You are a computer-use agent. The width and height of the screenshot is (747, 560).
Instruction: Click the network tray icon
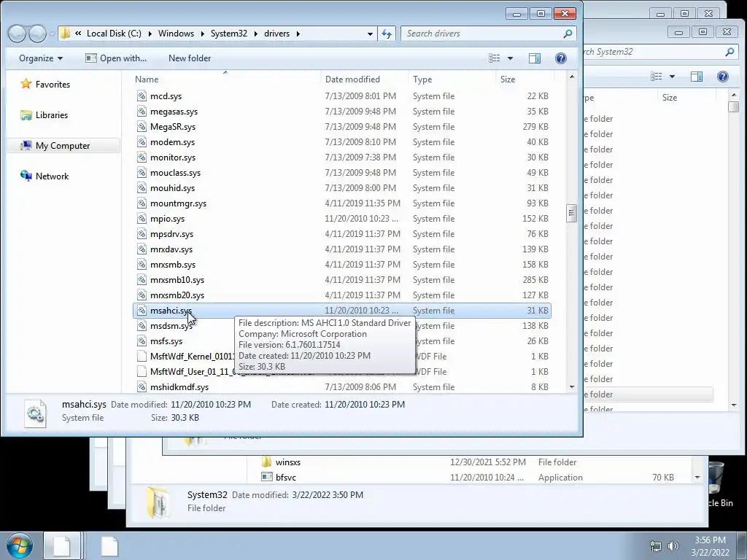point(656,546)
